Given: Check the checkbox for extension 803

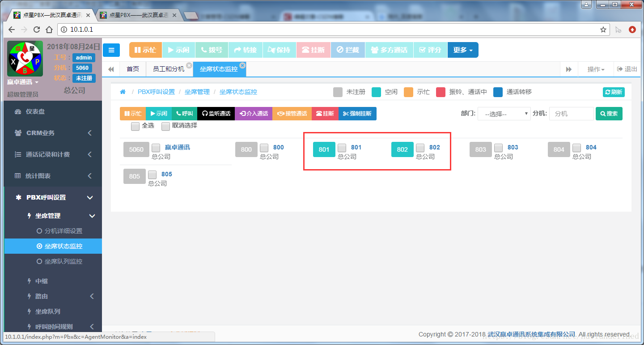Looking at the screenshot, I should [x=498, y=148].
